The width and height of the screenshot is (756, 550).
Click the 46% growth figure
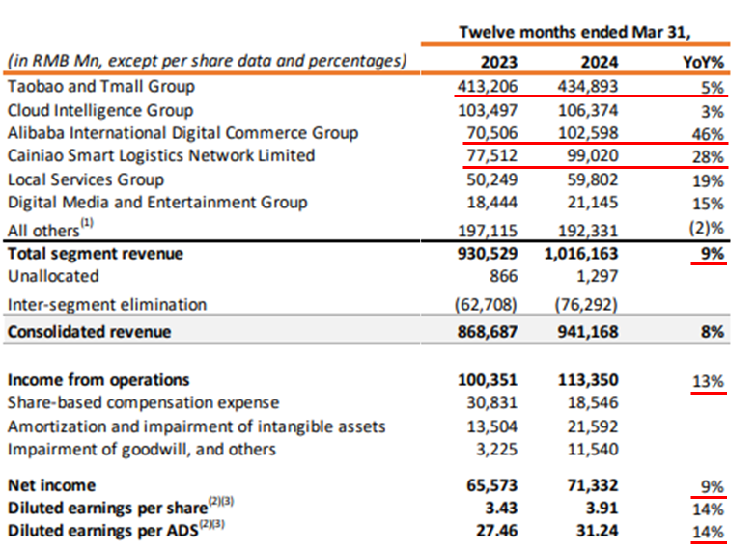click(x=708, y=134)
